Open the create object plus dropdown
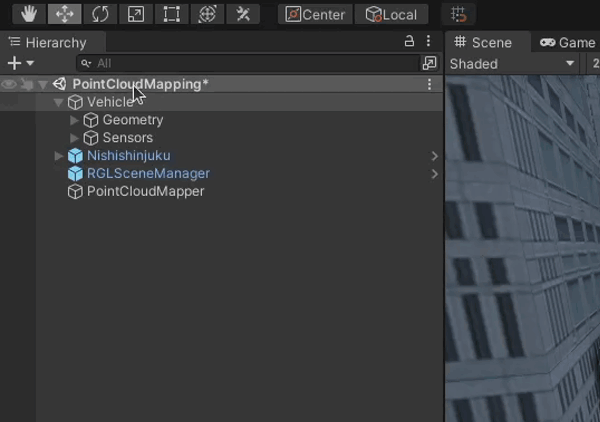The height and width of the screenshot is (422, 600). [20, 63]
